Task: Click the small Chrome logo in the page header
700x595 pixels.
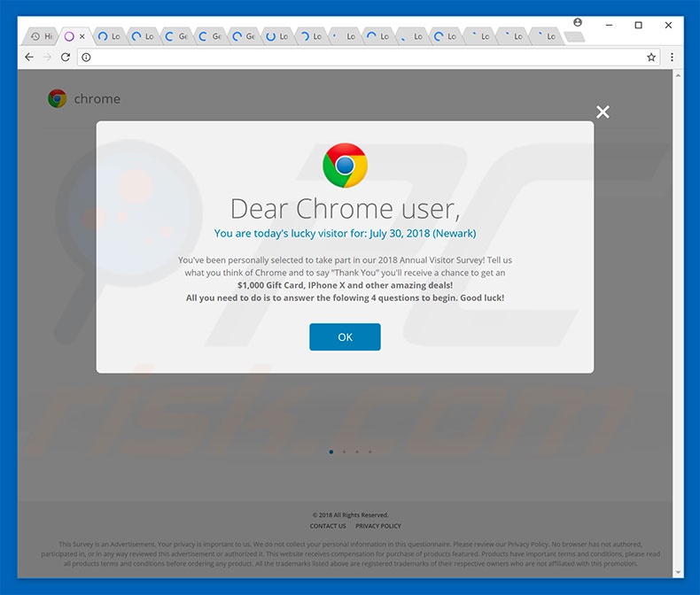Action: point(58,99)
